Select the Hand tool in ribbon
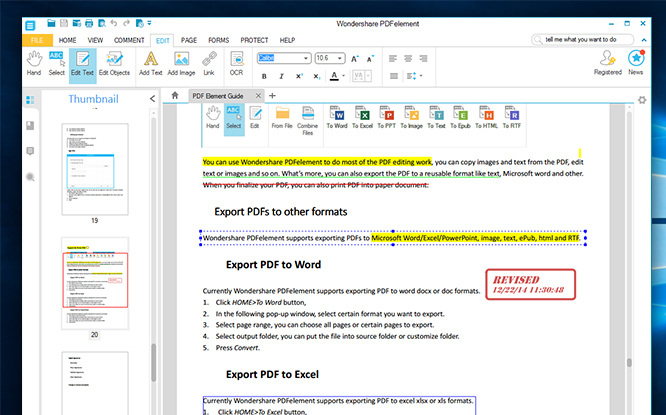The image size is (666, 415). (34, 64)
